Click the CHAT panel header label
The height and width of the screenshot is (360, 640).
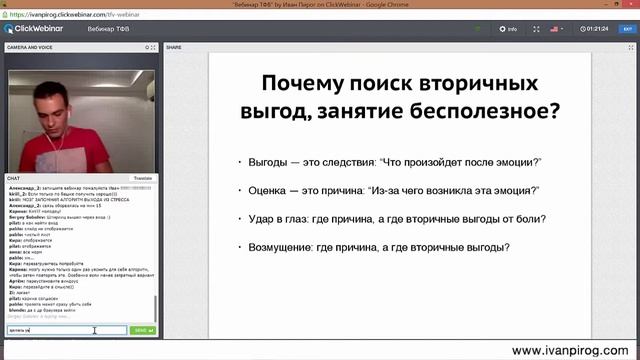13,178
